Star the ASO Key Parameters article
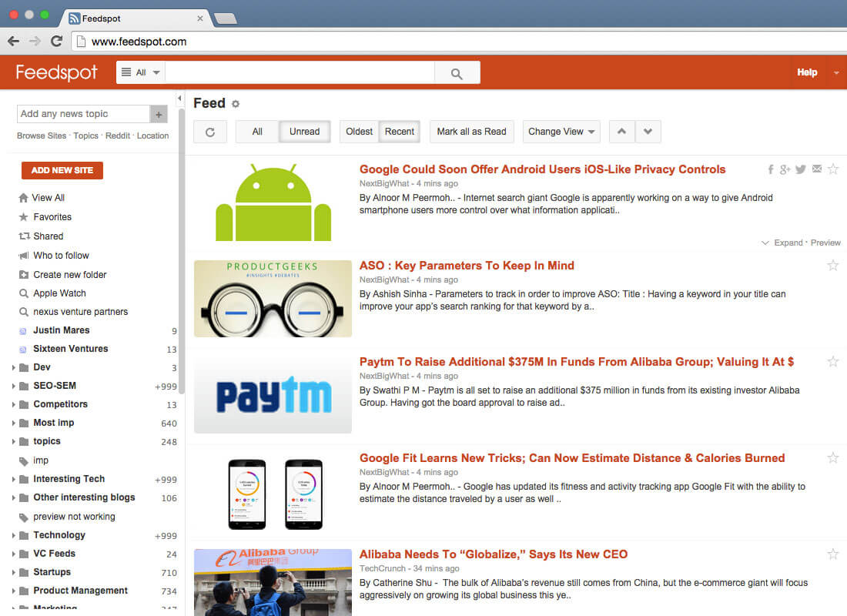Screen dimensions: 847x616 833,266
